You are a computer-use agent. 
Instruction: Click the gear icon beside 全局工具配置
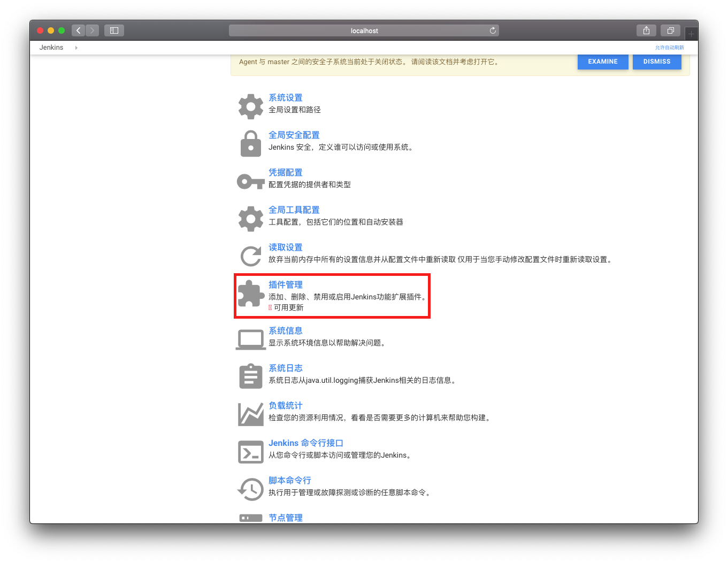point(250,219)
